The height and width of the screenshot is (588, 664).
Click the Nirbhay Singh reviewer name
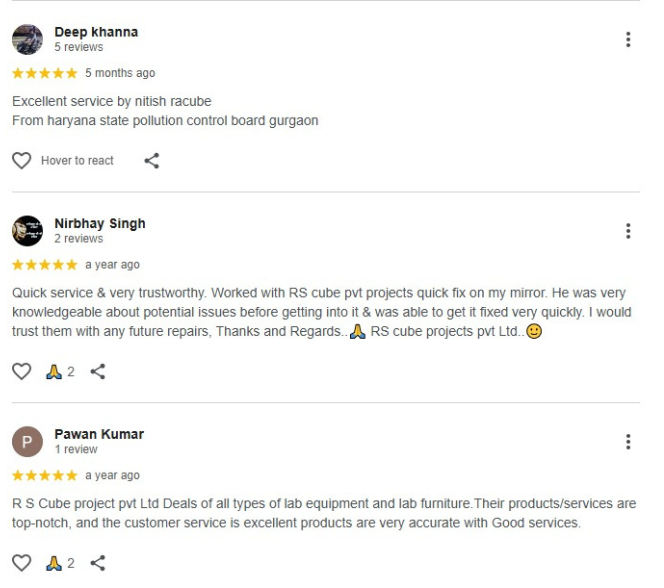pyautogui.click(x=100, y=224)
